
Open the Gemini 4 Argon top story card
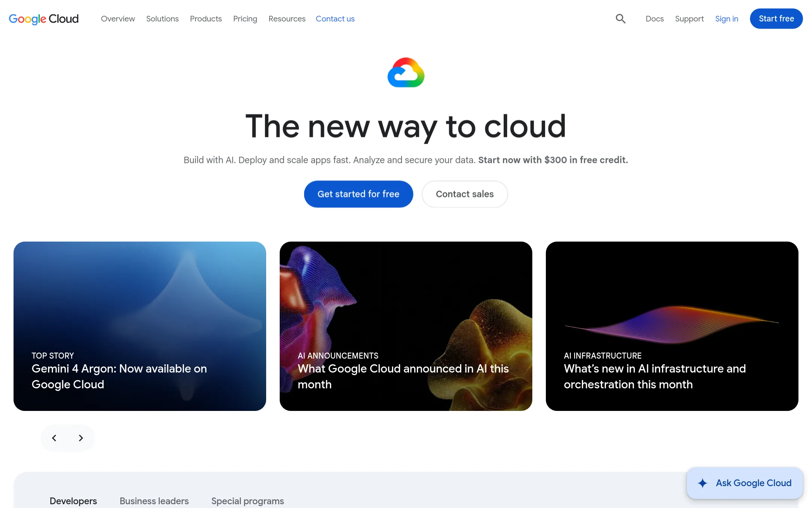[140, 326]
